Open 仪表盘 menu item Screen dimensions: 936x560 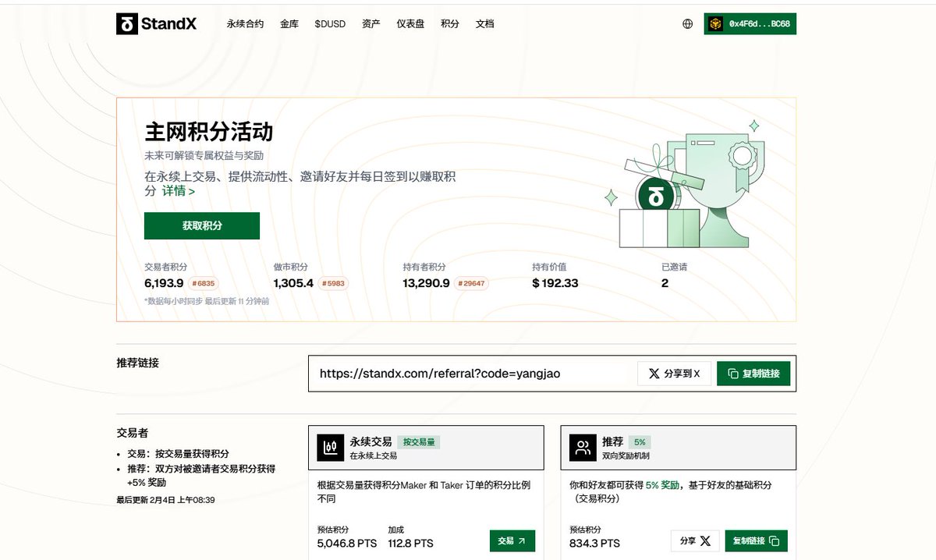410,24
